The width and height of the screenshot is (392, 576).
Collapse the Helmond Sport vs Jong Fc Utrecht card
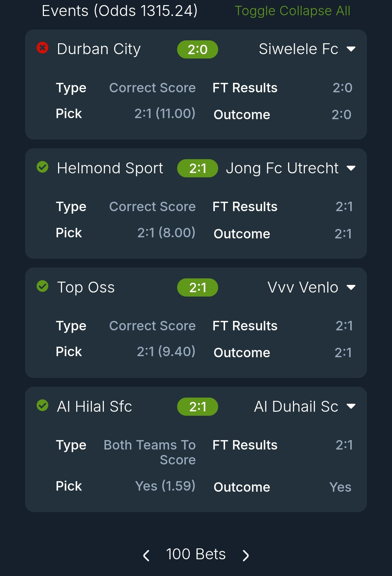(351, 168)
